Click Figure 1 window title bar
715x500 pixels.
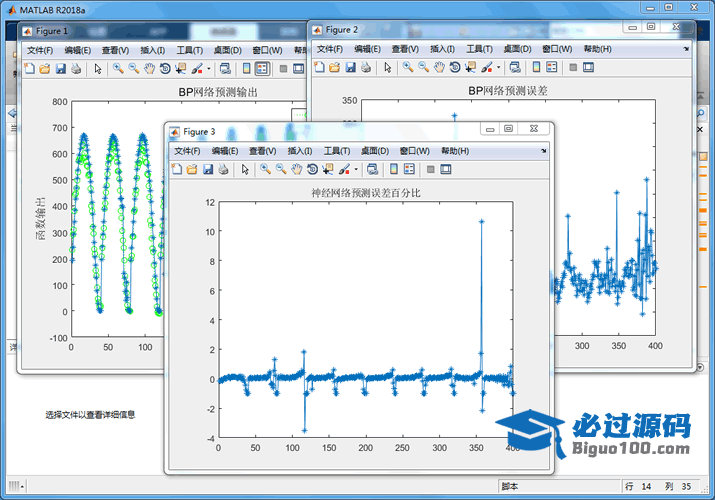coord(162,31)
